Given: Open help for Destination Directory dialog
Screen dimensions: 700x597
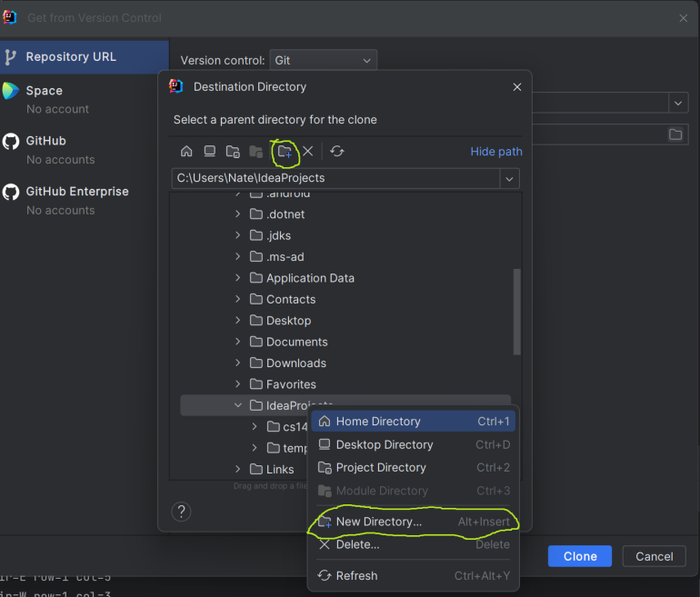Looking at the screenshot, I should click(x=181, y=512).
